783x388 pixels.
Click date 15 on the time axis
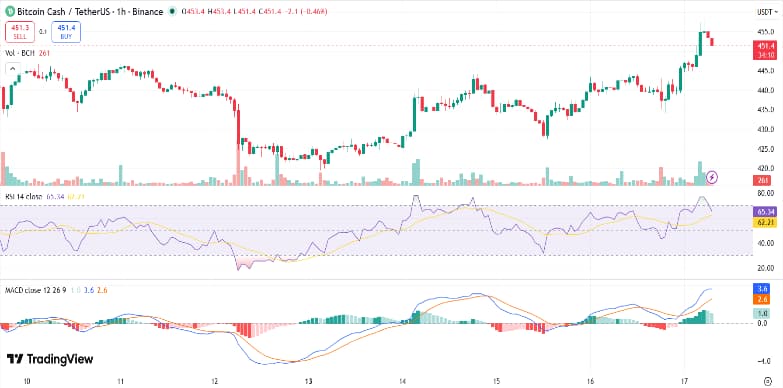point(496,381)
